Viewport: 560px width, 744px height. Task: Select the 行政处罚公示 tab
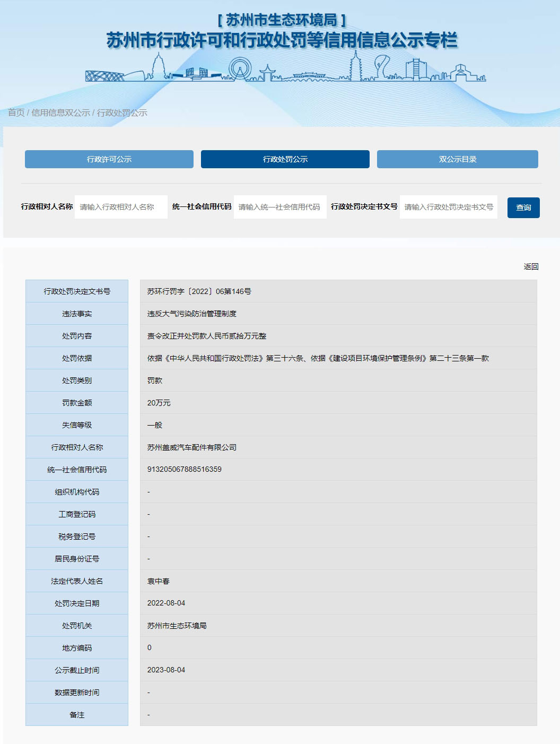coord(285,159)
